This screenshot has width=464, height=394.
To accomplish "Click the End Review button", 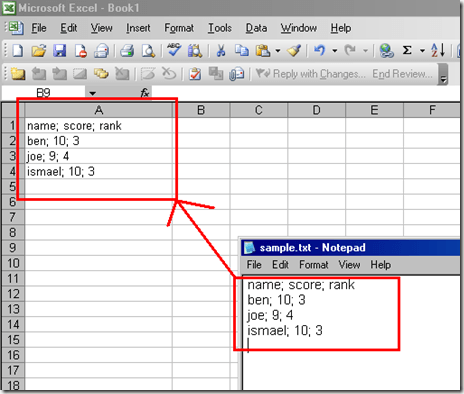I will point(403,74).
